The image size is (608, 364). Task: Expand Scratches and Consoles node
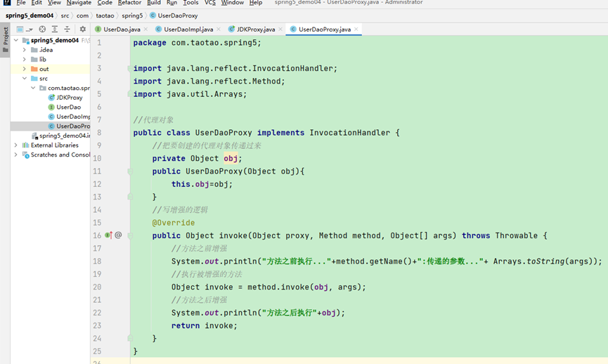click(16, 155)
